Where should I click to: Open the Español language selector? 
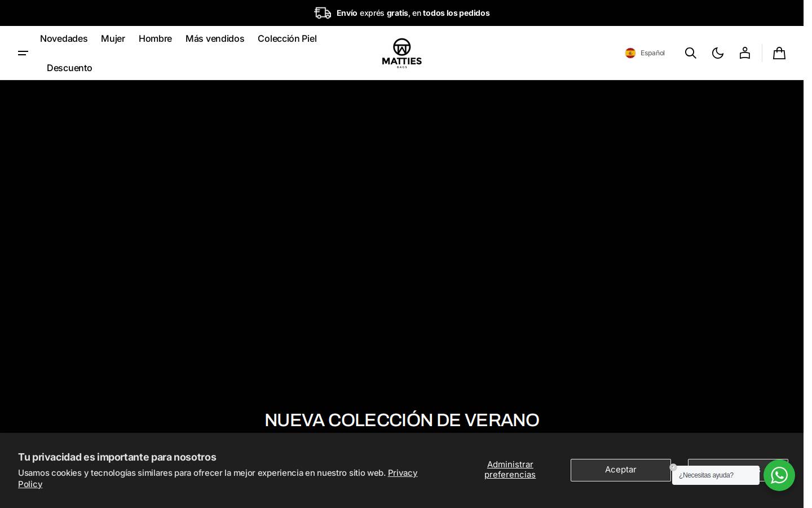645,53
